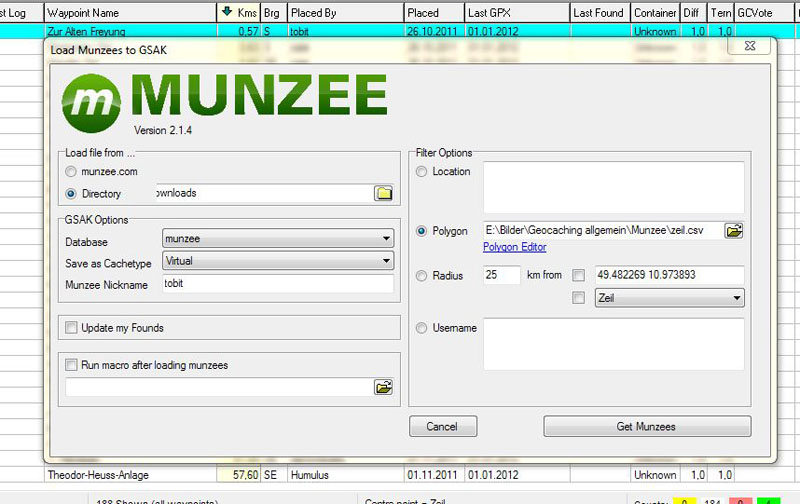Select the munzee.com radio option
Viewport: 800px width, 504px height.
(x=71, y=172)
